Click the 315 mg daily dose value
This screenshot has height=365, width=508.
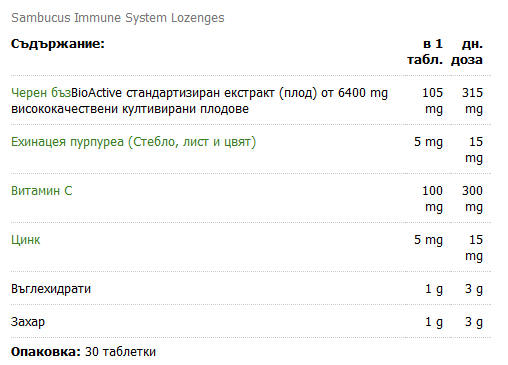click(x=472, y=101)
